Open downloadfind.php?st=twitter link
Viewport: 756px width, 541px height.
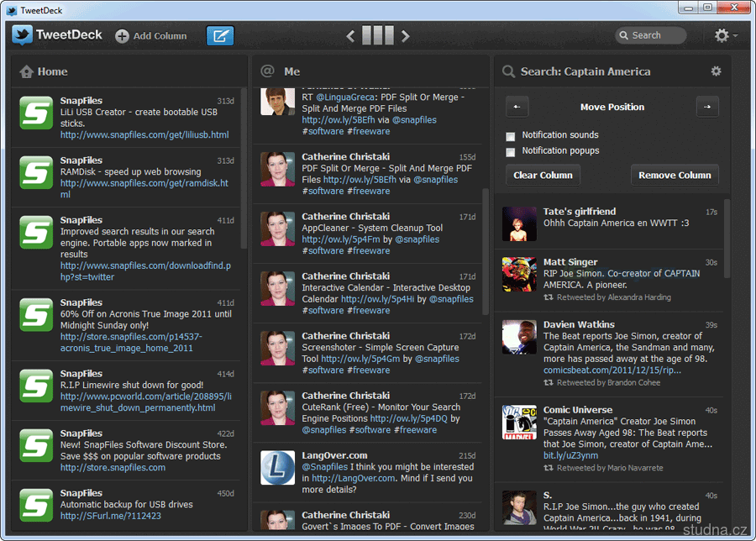(x=145, y=271)
